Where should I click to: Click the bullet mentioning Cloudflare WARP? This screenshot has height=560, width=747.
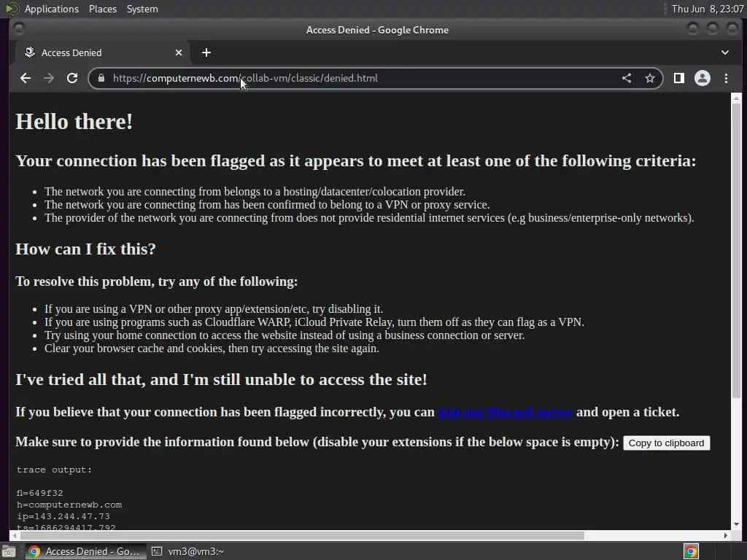(x=314, y=322)
